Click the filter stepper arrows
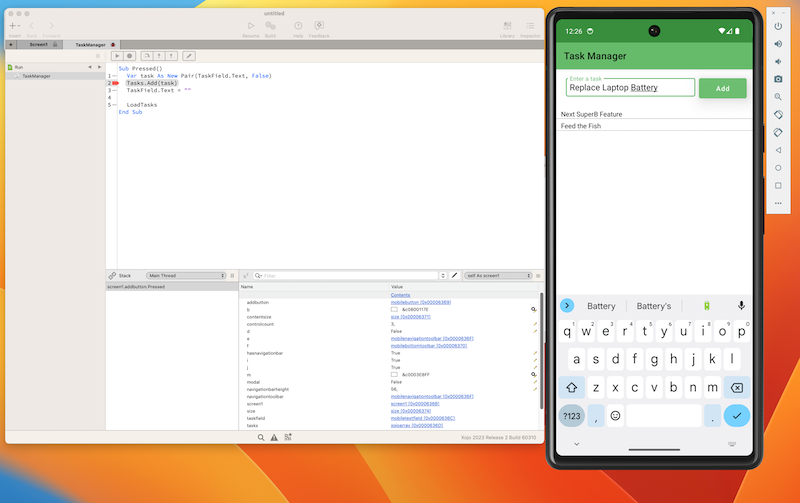This screenshot has height=503, width=800. click(x=443, y=275)
